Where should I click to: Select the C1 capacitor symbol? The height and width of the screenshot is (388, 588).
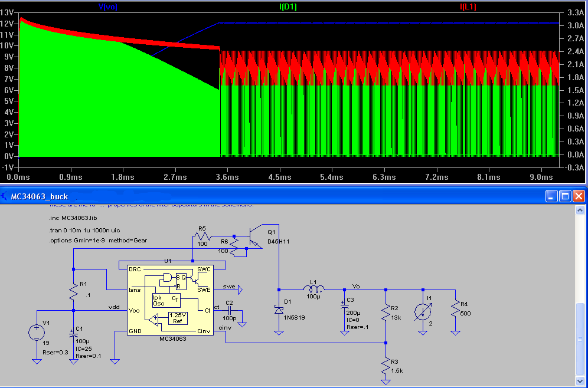73,333
